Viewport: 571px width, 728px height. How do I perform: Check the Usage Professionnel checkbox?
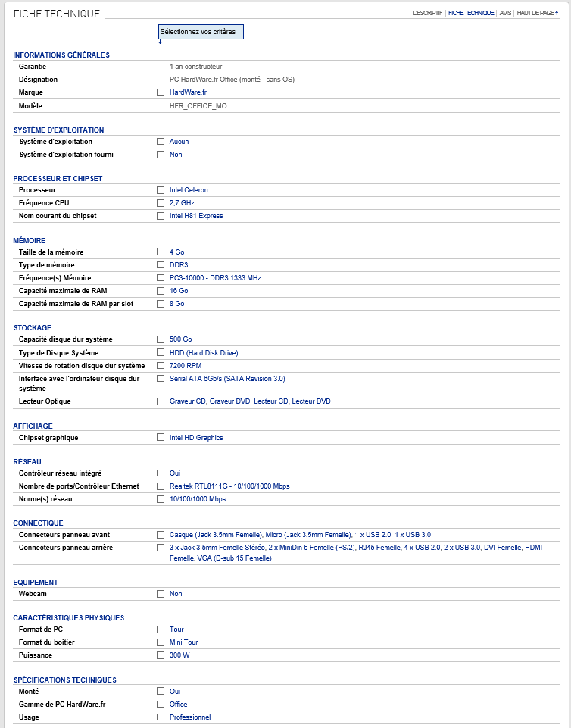pyautogui.click(x=161, y=717)
